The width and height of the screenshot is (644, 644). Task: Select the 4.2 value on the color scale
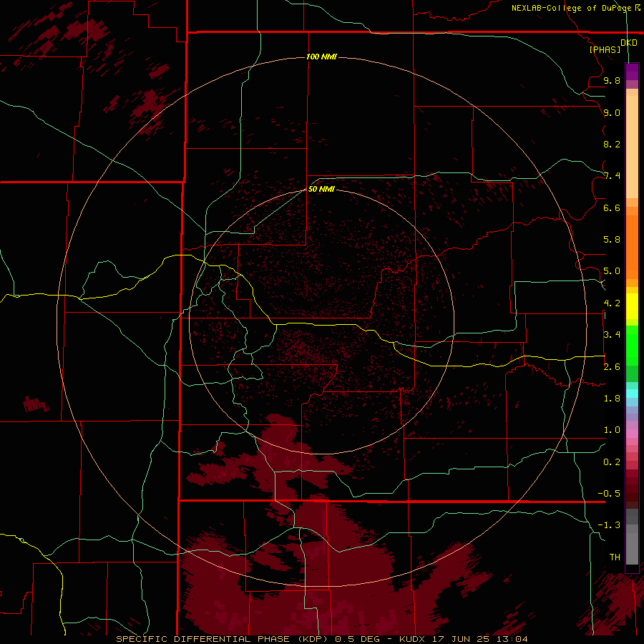[x=612, y=303]
